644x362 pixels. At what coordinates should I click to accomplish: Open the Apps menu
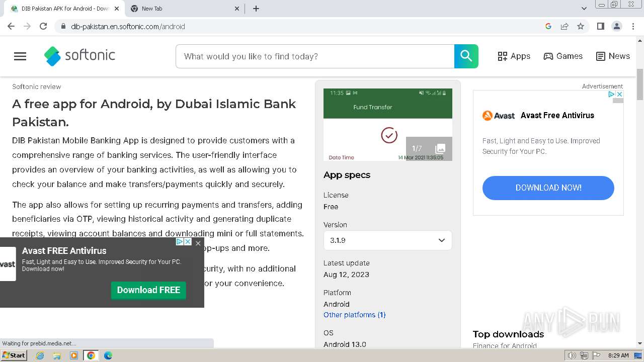pos(514,56)
